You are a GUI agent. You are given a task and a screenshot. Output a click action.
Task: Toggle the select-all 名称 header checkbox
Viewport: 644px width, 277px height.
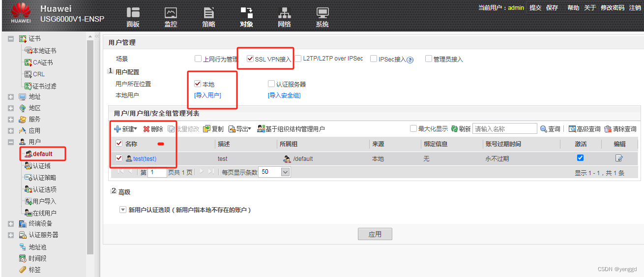point(118,144)
